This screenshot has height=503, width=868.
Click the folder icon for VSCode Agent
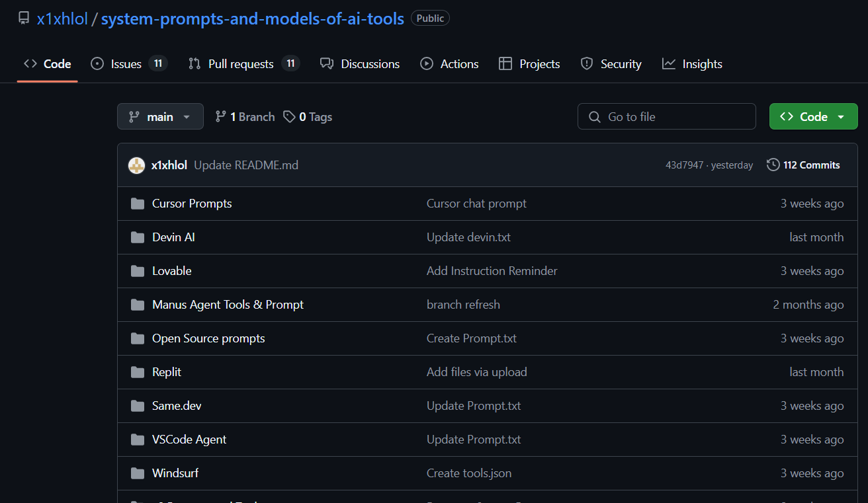pyautogui.click(x=138, y=440)
